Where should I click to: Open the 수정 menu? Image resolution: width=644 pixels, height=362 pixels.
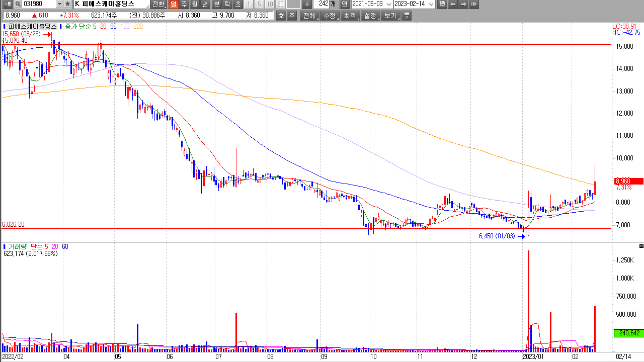point(330,16)
